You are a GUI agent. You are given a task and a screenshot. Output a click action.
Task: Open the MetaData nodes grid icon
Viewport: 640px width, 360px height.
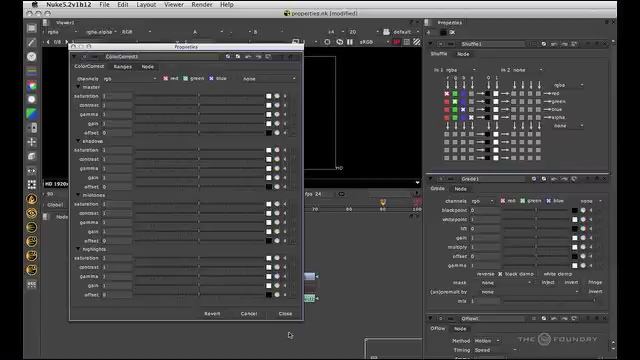click(x=31, y=184)
